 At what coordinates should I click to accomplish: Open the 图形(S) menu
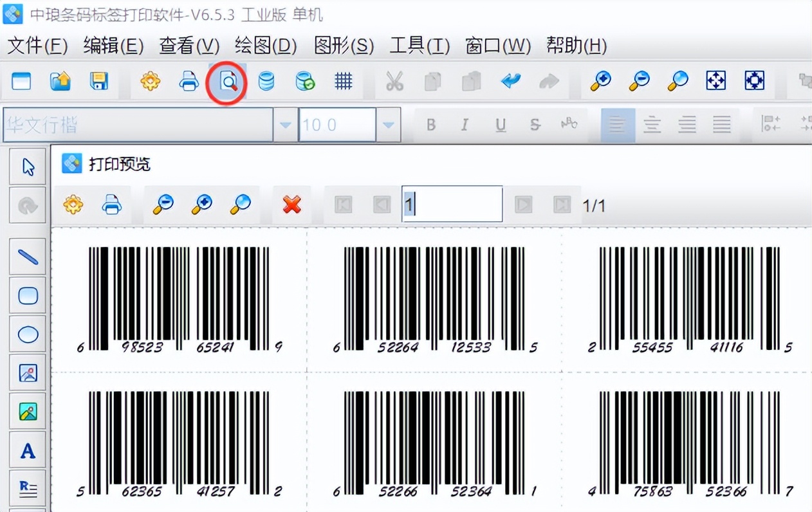(344, 46)
